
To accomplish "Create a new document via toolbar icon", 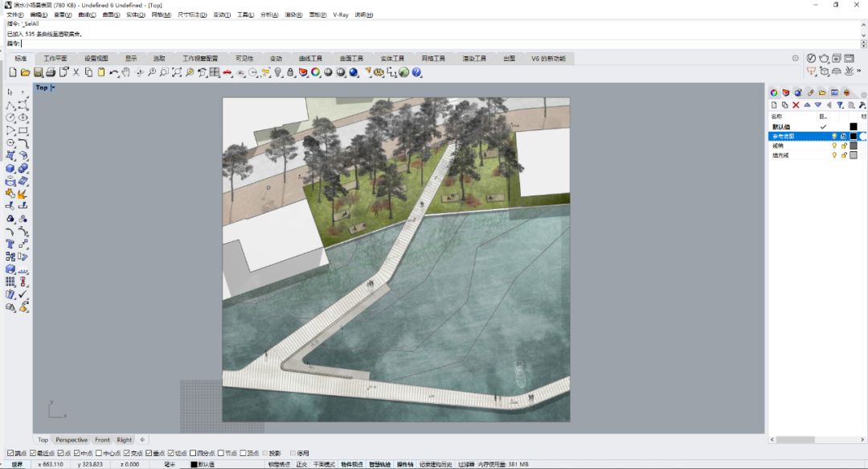I will pos(14,72).
